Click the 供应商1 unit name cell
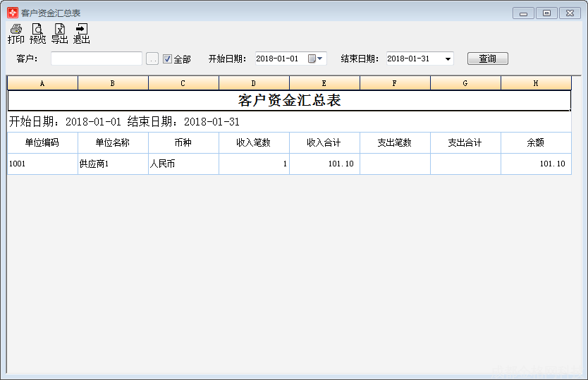This screenshot has height=380, width=588. pos(113,164)
